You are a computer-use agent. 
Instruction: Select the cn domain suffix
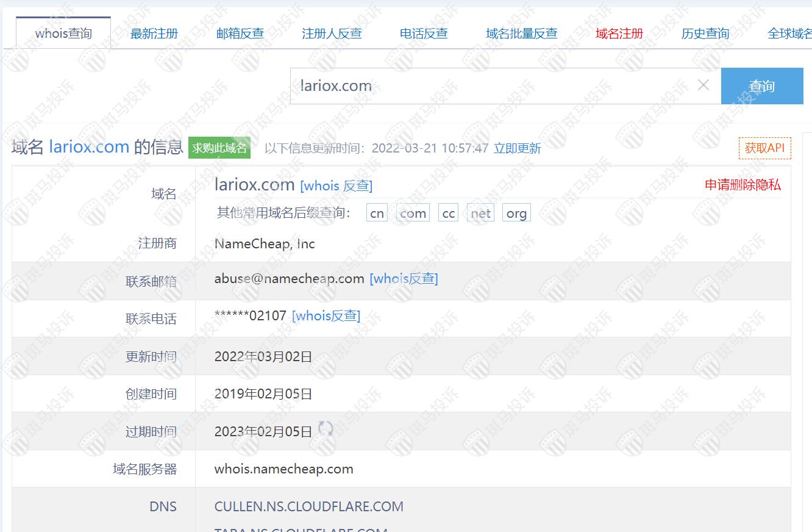[x=377, y=213]
